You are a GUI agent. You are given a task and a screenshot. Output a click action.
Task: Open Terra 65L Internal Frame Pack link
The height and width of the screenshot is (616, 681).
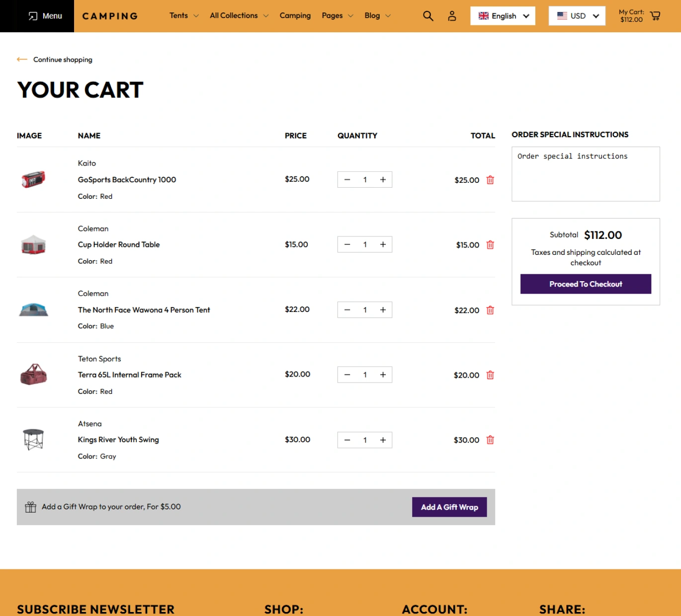point(129,375)
